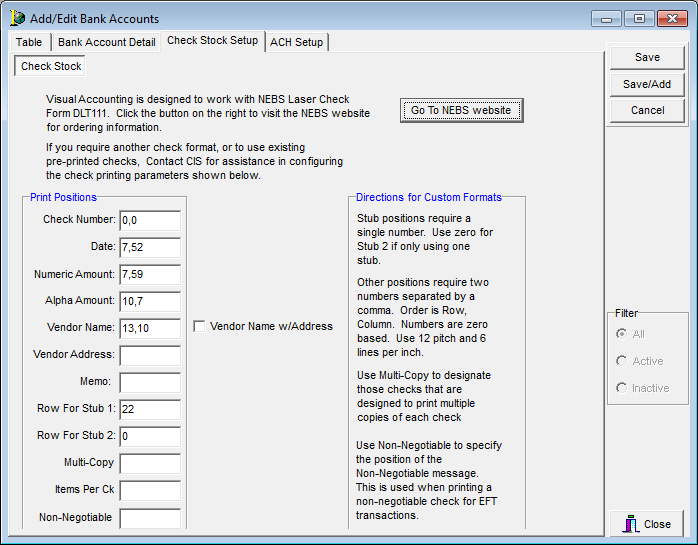Cancel the bank account edits
This screenshot has width=698, height=545.
[x=647, y=111]
